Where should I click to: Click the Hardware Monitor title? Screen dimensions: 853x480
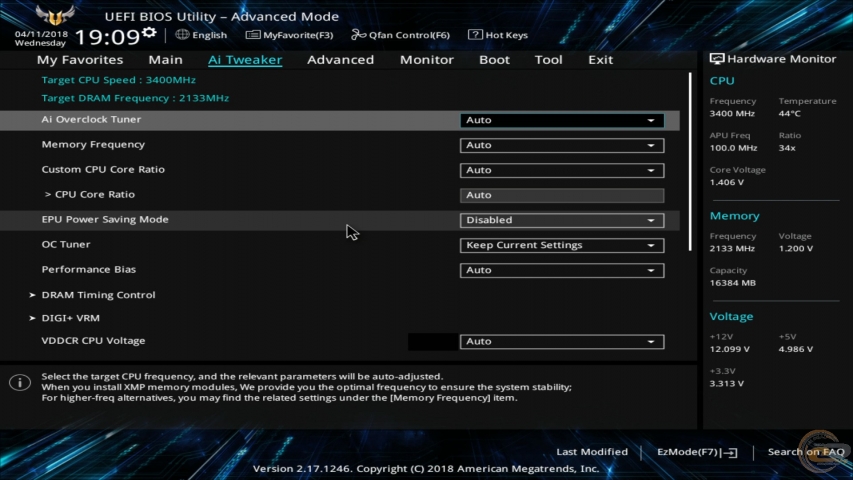point(782,59)
